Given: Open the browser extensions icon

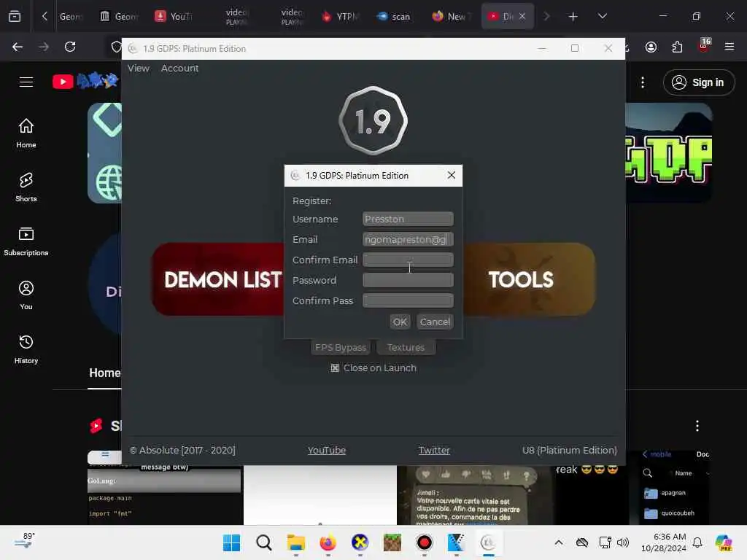Looking at the screenshot, I should click(677, 47).
